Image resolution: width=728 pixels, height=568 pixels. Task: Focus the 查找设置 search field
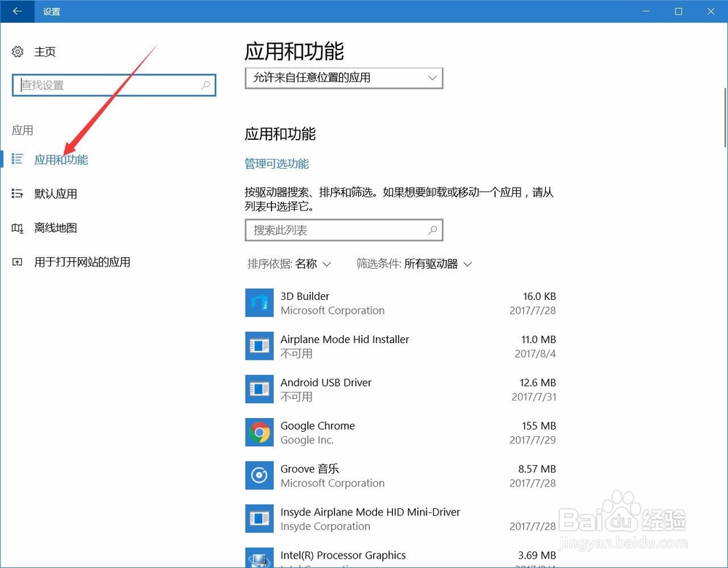pyautogui.click(x=114, y=85)
